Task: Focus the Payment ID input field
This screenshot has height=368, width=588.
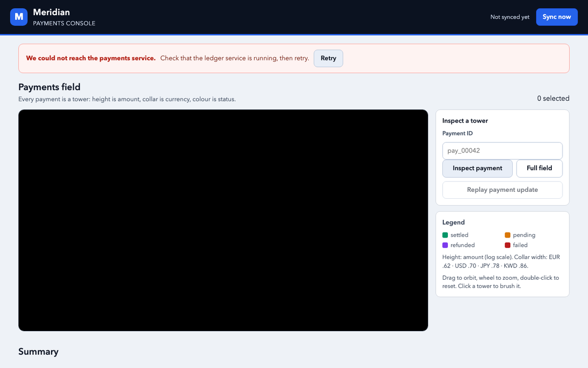Action: click(x=502, y=151)
